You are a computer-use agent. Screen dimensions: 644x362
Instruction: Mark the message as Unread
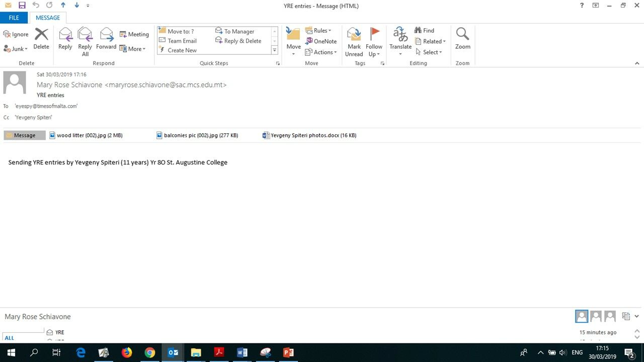[x=354, y=41]
